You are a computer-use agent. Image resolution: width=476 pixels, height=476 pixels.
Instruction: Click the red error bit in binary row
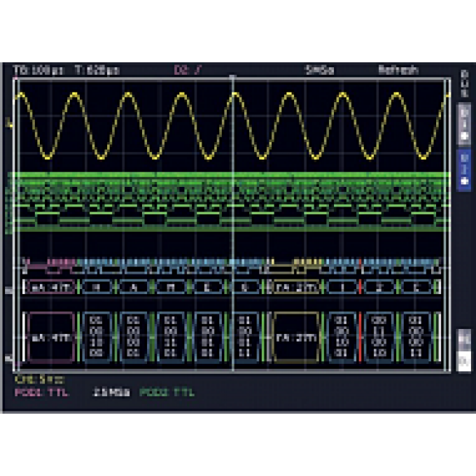(360, 337)
